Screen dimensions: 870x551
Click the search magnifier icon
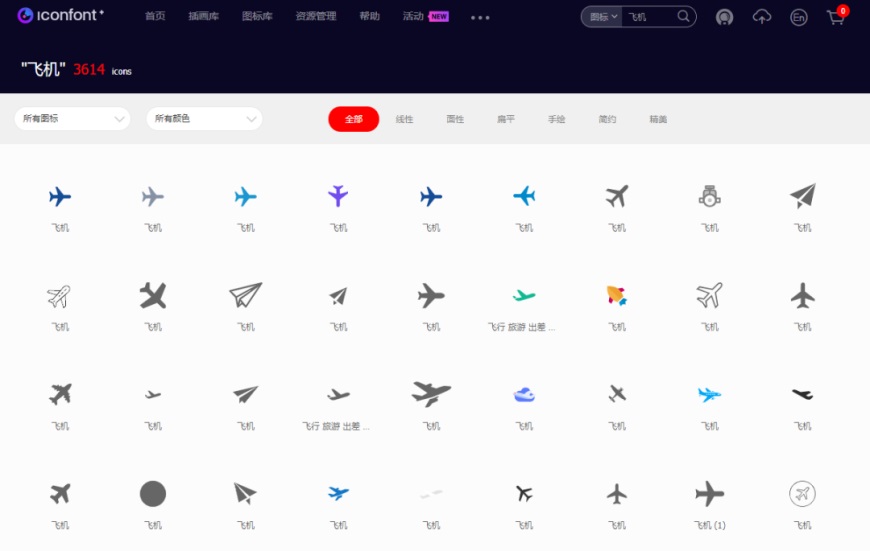click(x=683, y=17)
